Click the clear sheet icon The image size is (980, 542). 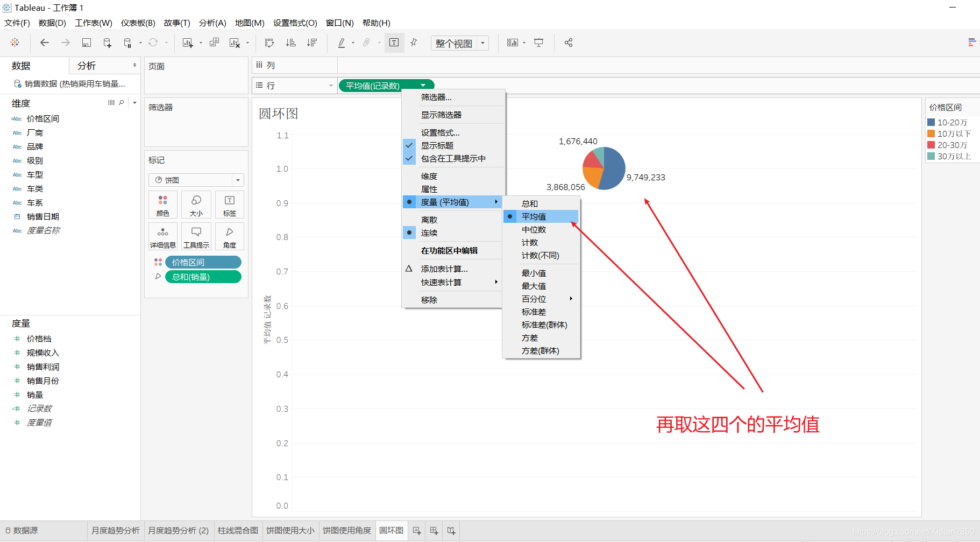point(235,43)
